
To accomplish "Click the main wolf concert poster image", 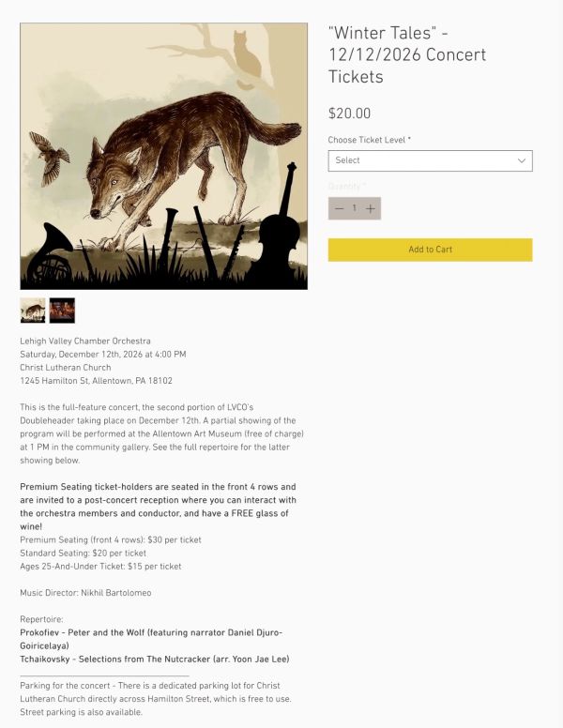I will (x=163, y=156).
